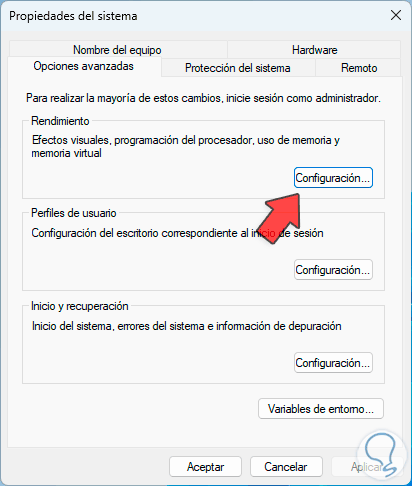Switch to the Nombre del equipo tab
The height and width of the screenshot is (486, 412).
pos(117,50)
